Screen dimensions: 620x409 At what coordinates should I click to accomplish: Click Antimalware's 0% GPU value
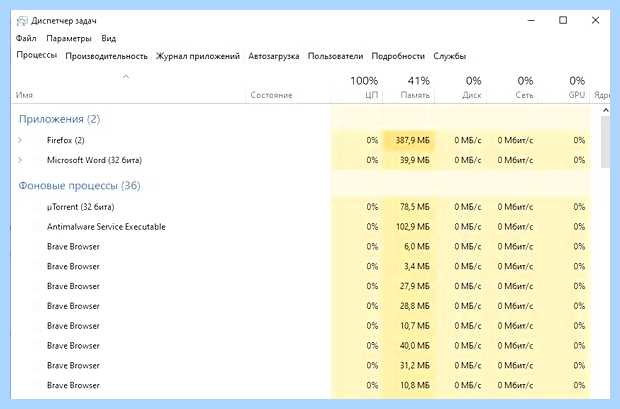579,227
